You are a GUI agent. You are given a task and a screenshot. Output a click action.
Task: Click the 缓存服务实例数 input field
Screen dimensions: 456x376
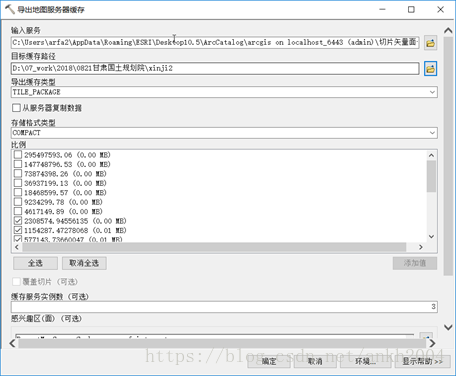coord(224,307)
